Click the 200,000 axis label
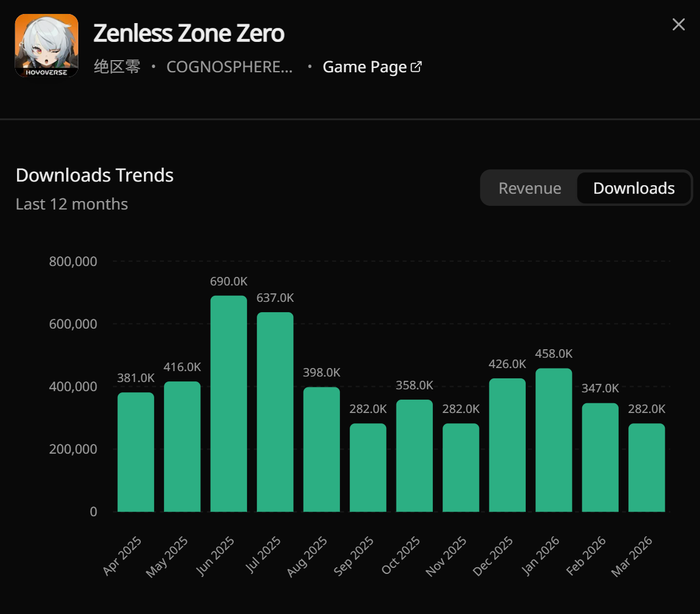The height and width of the screenshot is (614, 700). click(73, 449)
